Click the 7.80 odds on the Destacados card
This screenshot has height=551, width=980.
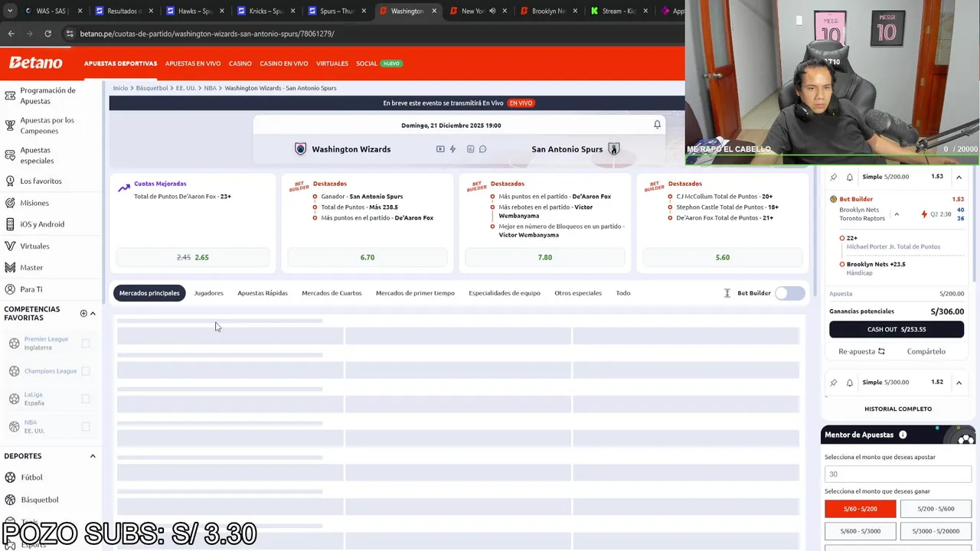545,257
